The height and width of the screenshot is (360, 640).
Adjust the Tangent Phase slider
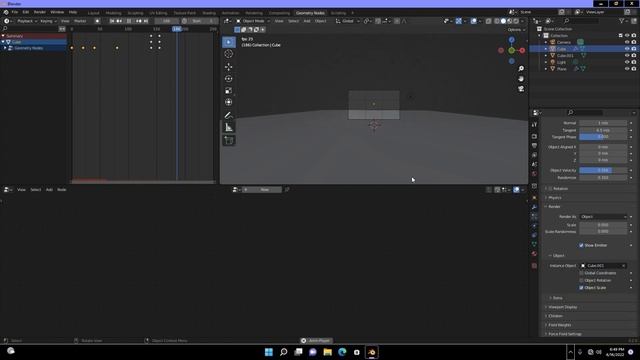603,137
